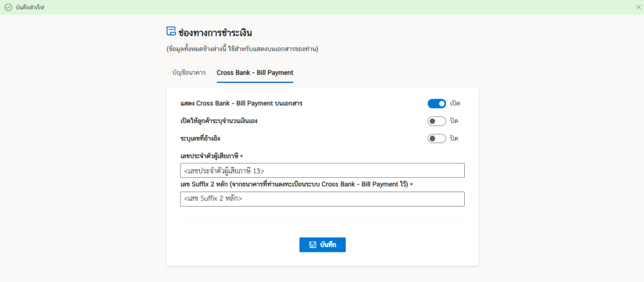Turn off แสดง Cross Bank - Bill Payment บนเอกสาร toggle
This screenshot has height=282, width=644.
point(436,103)
